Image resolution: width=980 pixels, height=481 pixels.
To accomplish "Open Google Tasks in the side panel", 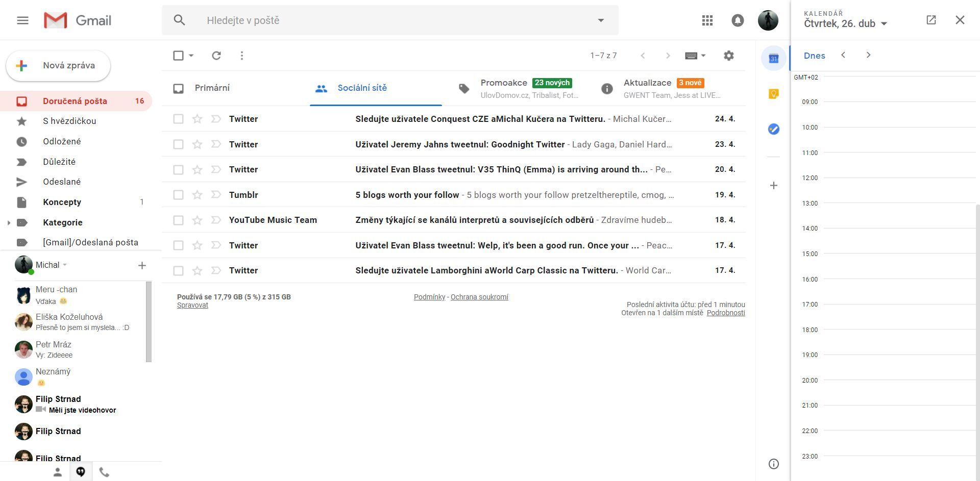I will click(x=773, y=129).
